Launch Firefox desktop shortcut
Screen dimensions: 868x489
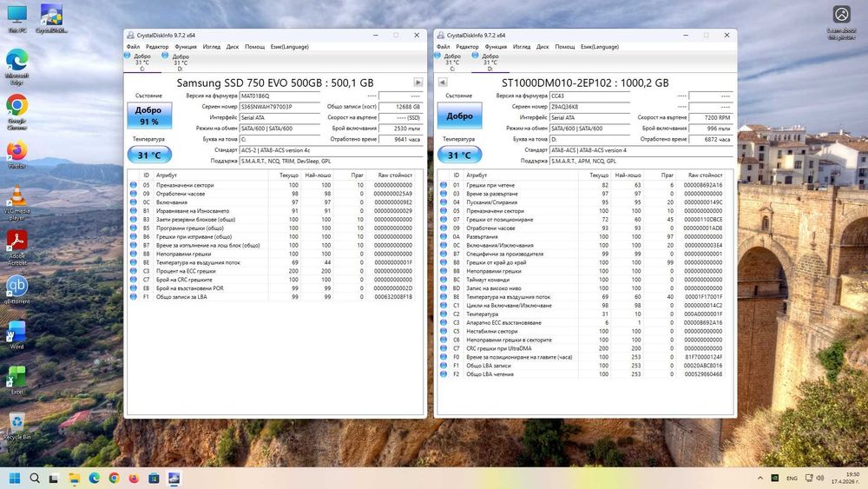[16, 155]
